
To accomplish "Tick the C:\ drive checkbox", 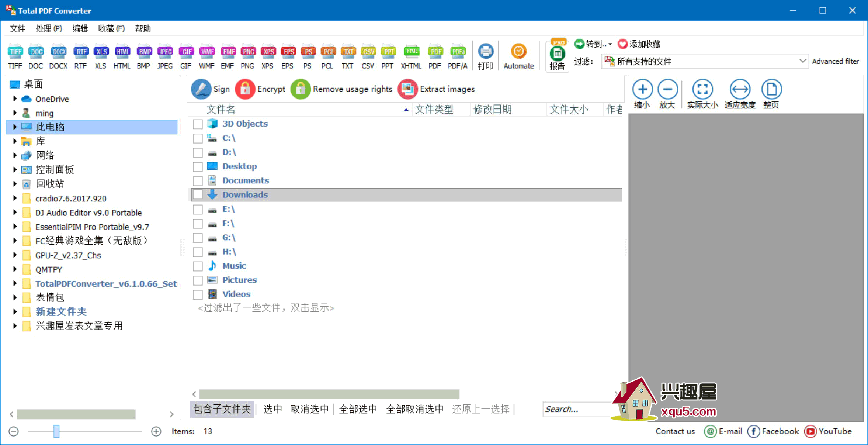I will 198,138.
